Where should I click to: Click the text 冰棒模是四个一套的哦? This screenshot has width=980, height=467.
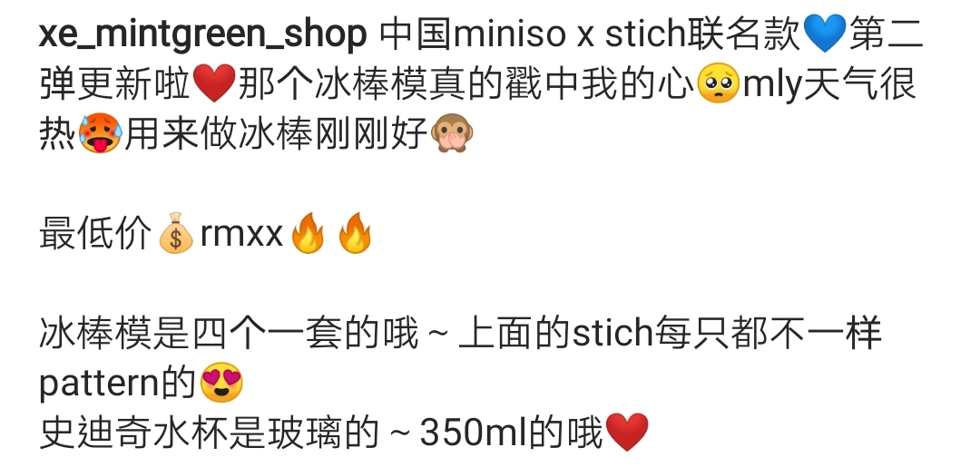click(228, 333)
